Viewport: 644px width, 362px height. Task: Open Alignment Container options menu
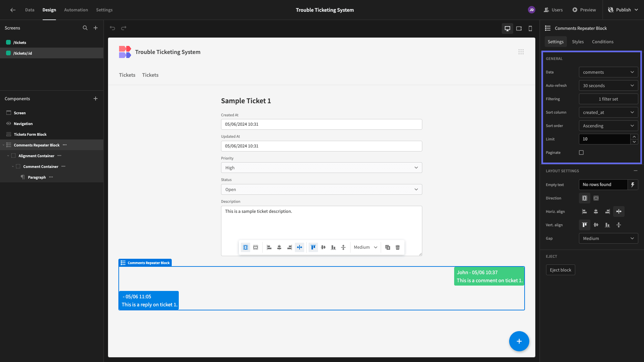tap(59, 156)
